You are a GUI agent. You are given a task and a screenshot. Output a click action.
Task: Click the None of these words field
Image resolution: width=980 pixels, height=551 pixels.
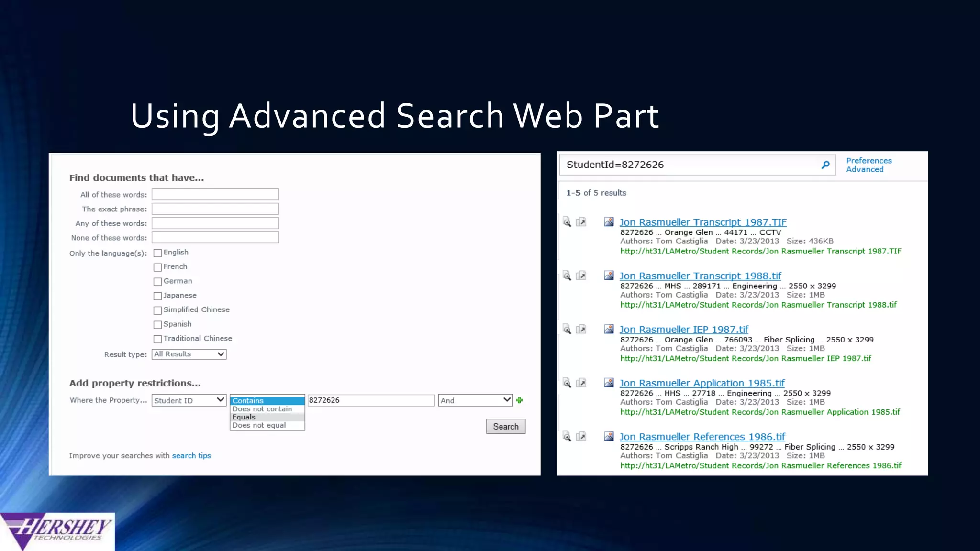click(215, 238)
